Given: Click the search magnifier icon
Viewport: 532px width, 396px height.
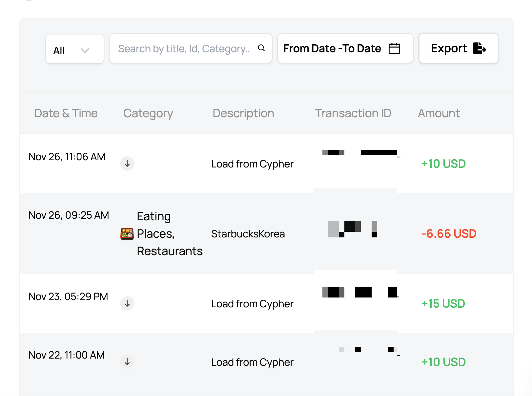Looking at the screenshot, I should click(261, 48).
